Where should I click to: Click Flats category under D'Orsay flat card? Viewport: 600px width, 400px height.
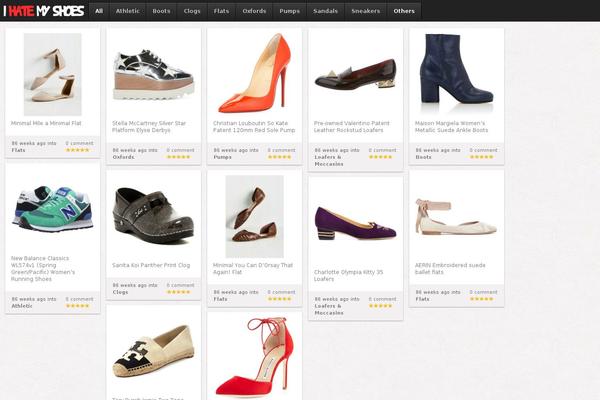coord(220,299)
